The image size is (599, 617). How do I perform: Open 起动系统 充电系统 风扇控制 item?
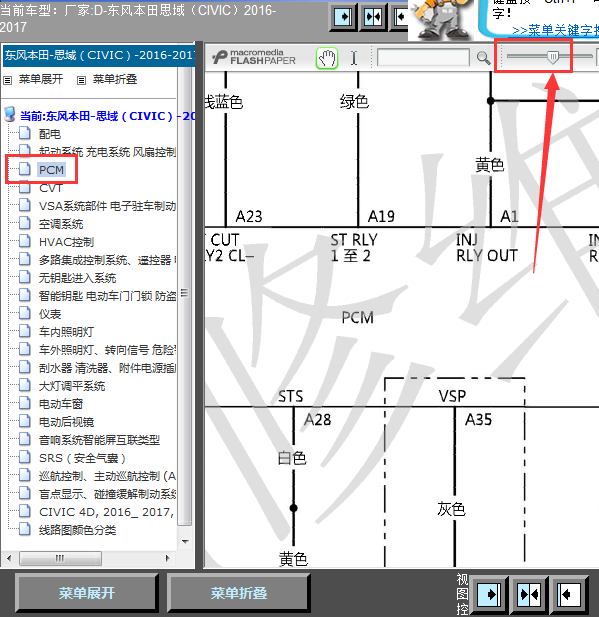[x=107, y=152]
